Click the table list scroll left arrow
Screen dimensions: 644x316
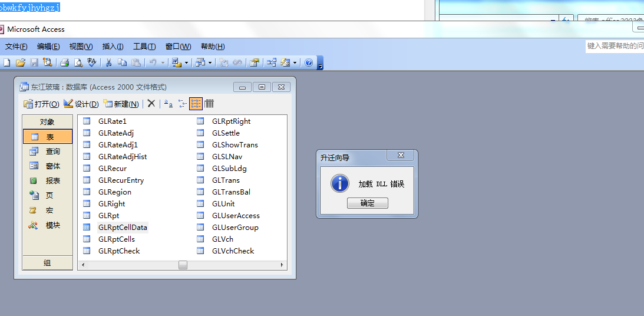tap(82, 265)
